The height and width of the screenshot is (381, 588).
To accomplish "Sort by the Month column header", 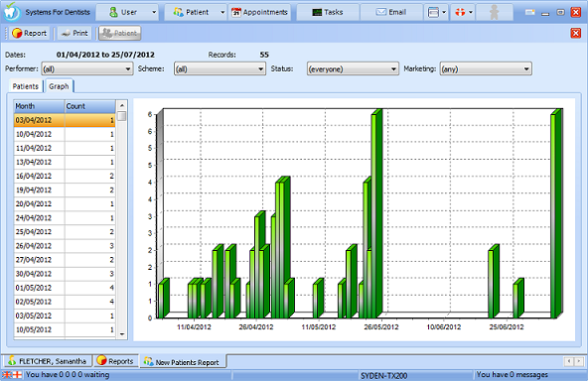I will (x=39, y=106).
